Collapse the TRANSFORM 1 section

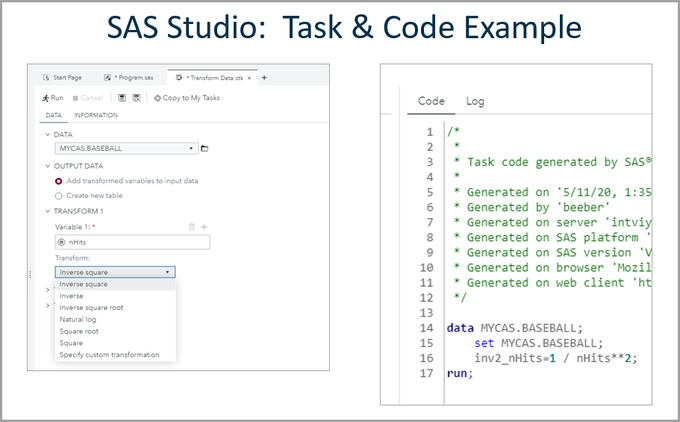pos(48,211)
